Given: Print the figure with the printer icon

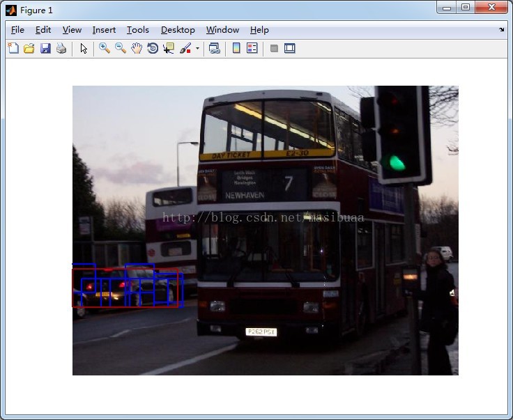Looking at the screenshot, I should coord(61,48).
